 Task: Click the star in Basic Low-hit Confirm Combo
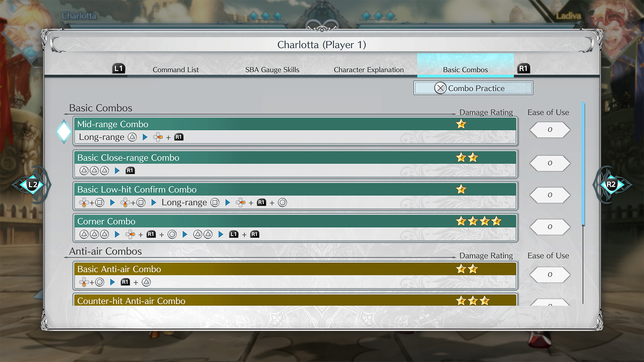[x=461, y=189]
